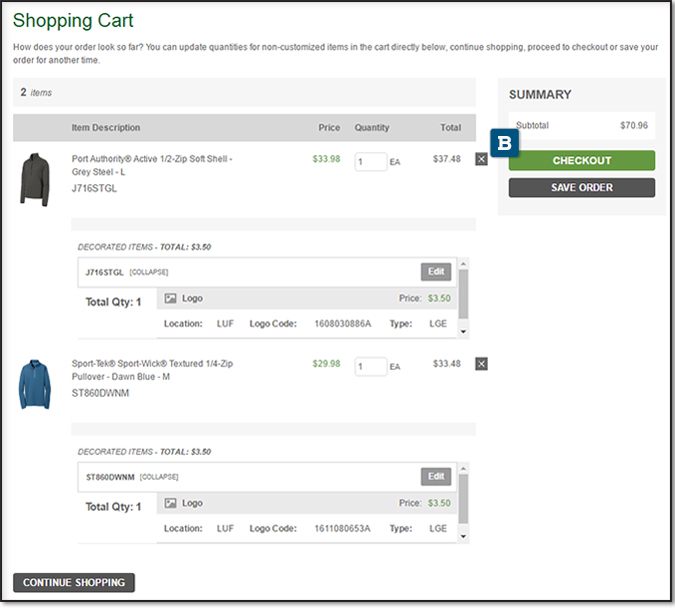Click the blue B callout marker
Viewport: 675px width, 608px height.
pyautogui.click(x=504, y=143)
